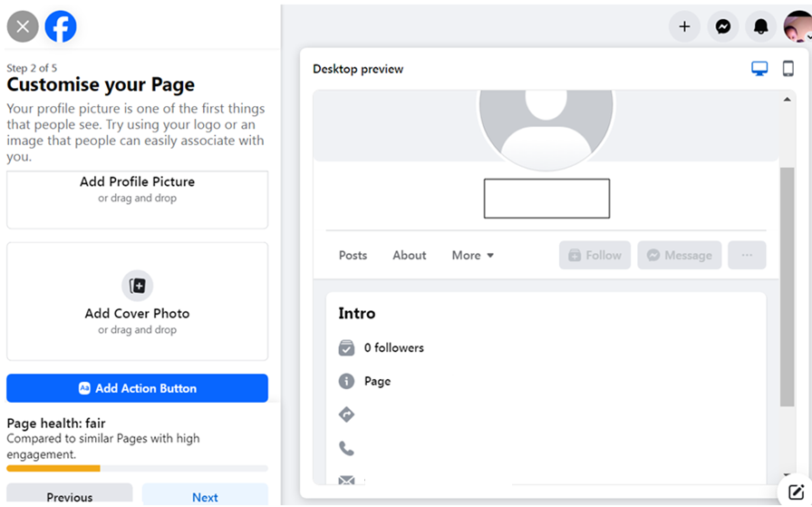The width and height of the screenshot is (812, 507).
Task: Click the Follow button in preview
Action: tap(595, 255)
